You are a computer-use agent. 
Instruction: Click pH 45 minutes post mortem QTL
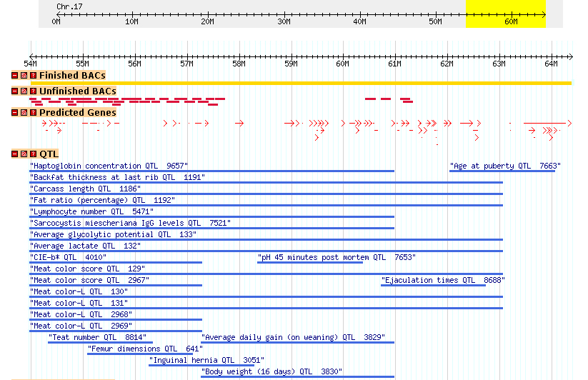[x=337, y=257]
